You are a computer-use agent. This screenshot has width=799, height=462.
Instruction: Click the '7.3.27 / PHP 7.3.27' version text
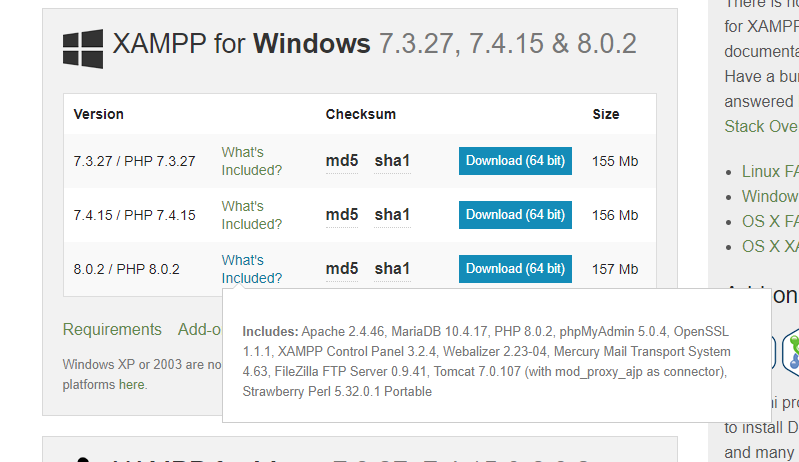pyautogui.click(x=135, y=161)
